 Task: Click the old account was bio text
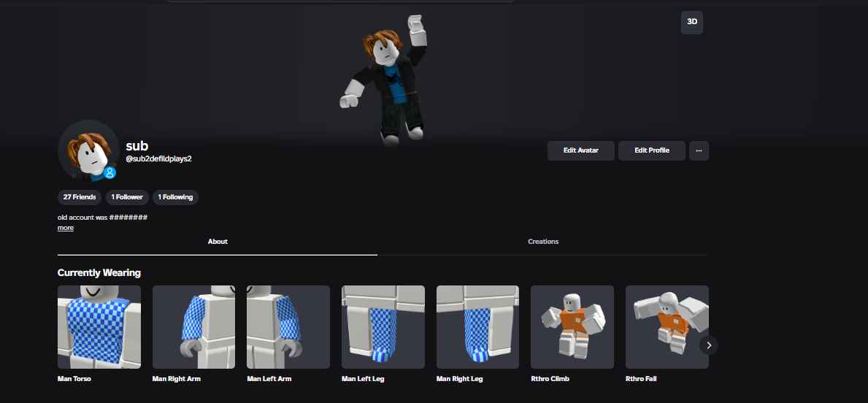coord(102,218)
